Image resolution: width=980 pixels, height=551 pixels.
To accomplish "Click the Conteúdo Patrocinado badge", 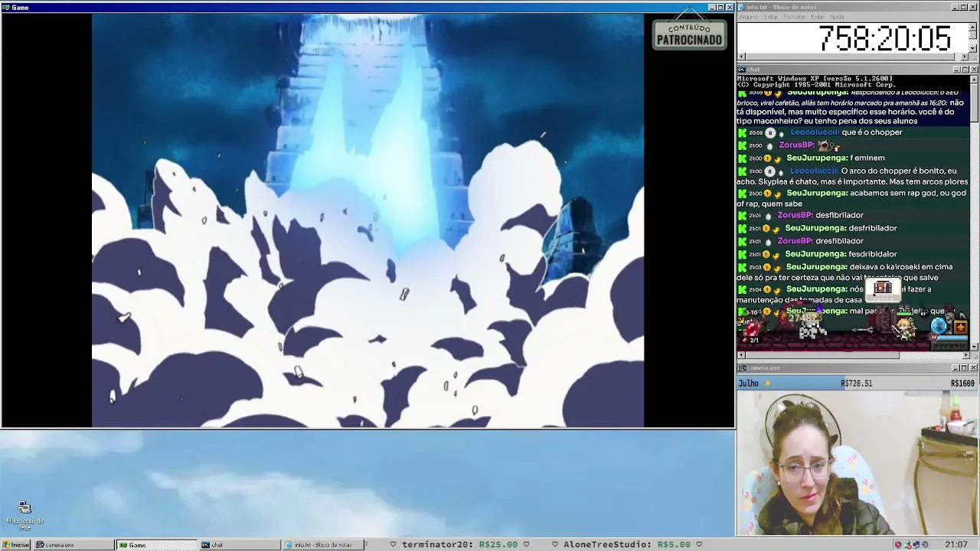I will tap(689, 34).
